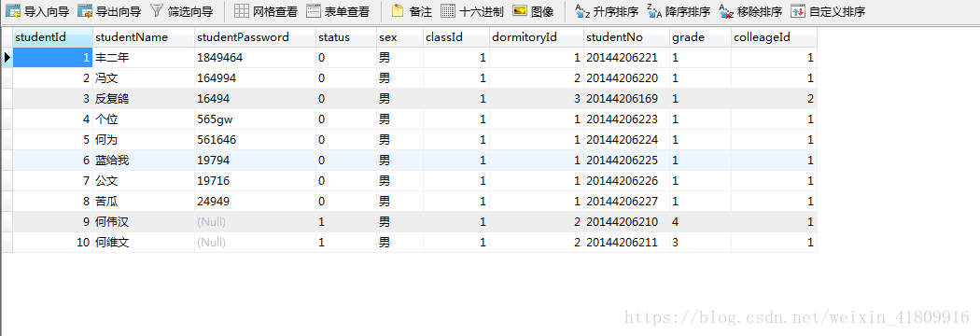Image resolution: width=980 pixels, height=336 pixels.
Task: Select studentNo cell 20144206225
Action: pyautogui.click(x=626, y=161)
